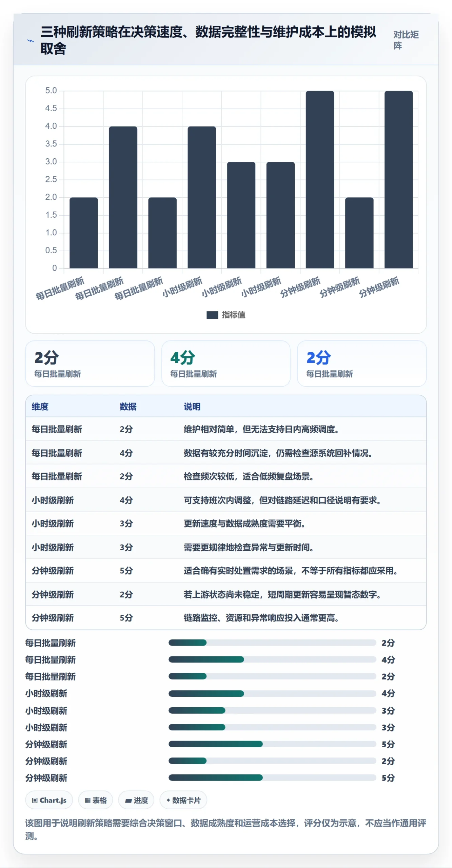Select the row 可支持班次内调整
This screenshot has width=452, height=868.
coord(226,500)
